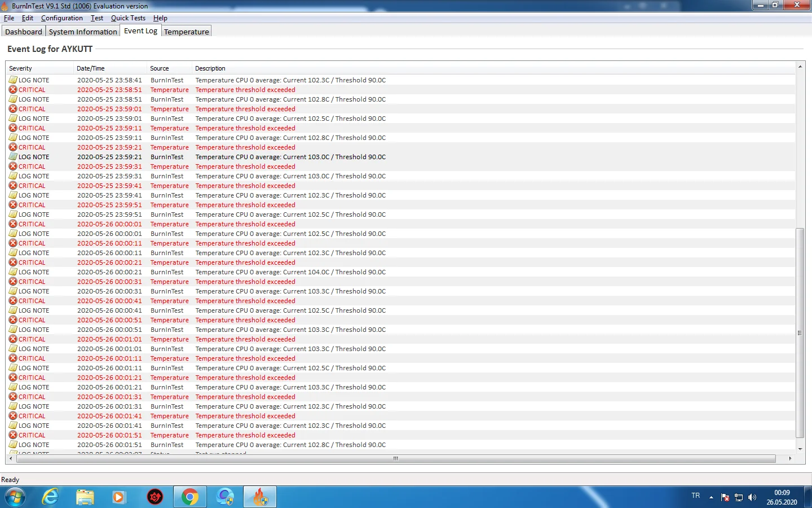
Task: Click the CRITICAL error icon at 00:00:21
Action: click(x=13, y=262)
